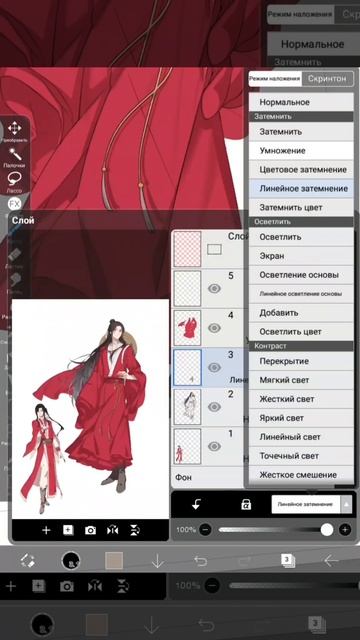Pick Жесткий свет blend mode
Image resolution: width=360 pixels, height=640 pixels.
(x=301, y=399)
